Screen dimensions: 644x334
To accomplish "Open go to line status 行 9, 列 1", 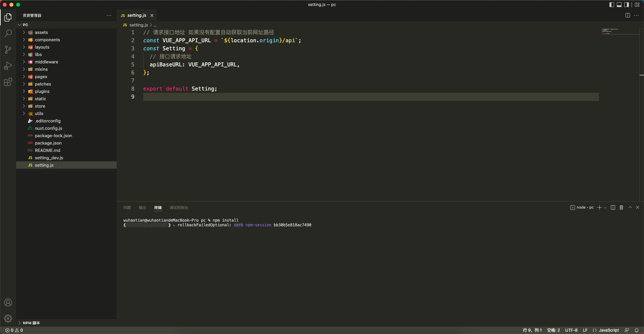I will click(x=532, y=330).
